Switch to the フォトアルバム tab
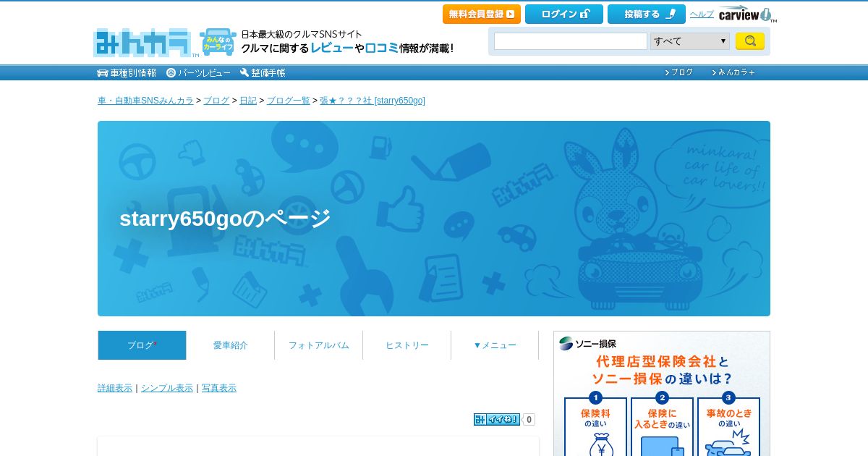868x456 pixels. (x=318, y=345)
